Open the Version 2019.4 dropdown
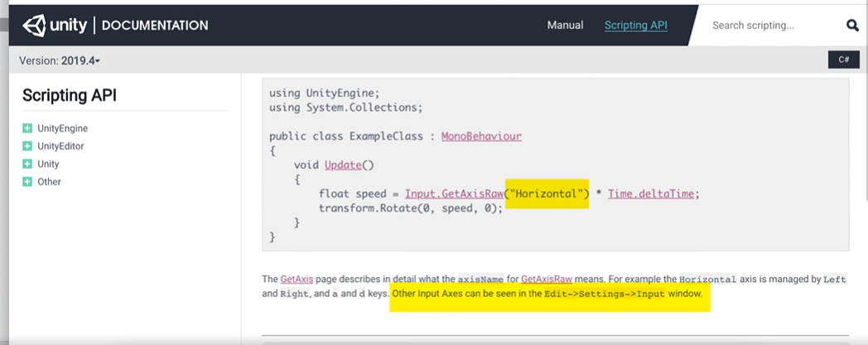 60,61
